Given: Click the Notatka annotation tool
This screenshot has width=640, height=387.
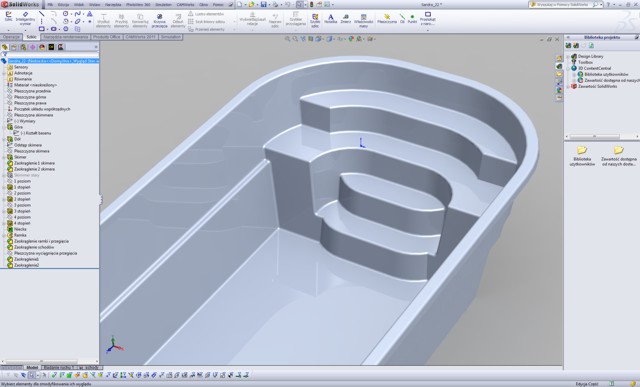Looking at the screenshot, I should click(x=331, y=19).
